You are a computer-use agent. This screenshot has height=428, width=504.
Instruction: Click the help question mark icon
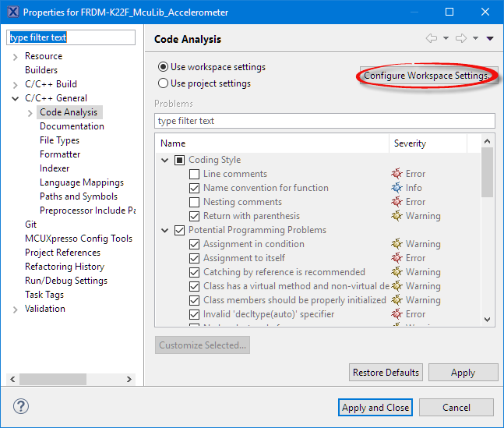21,407
